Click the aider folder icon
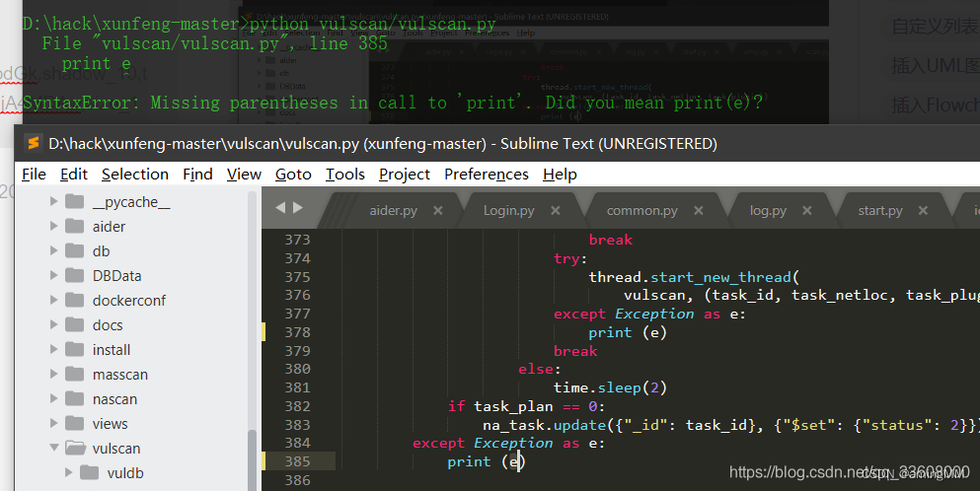The height and width of the screenshot is (491, 980). click(74, 226)
